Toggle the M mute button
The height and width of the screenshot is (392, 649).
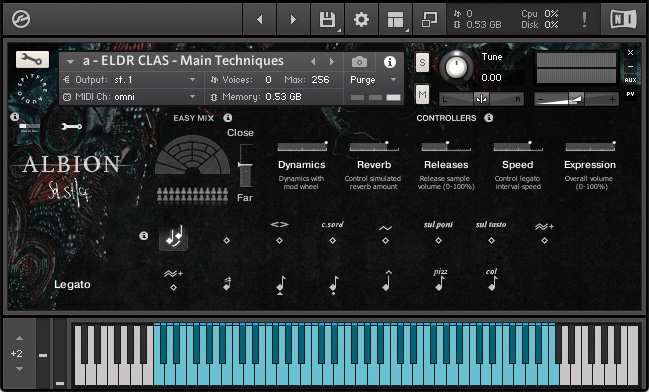tap(422, 95)
